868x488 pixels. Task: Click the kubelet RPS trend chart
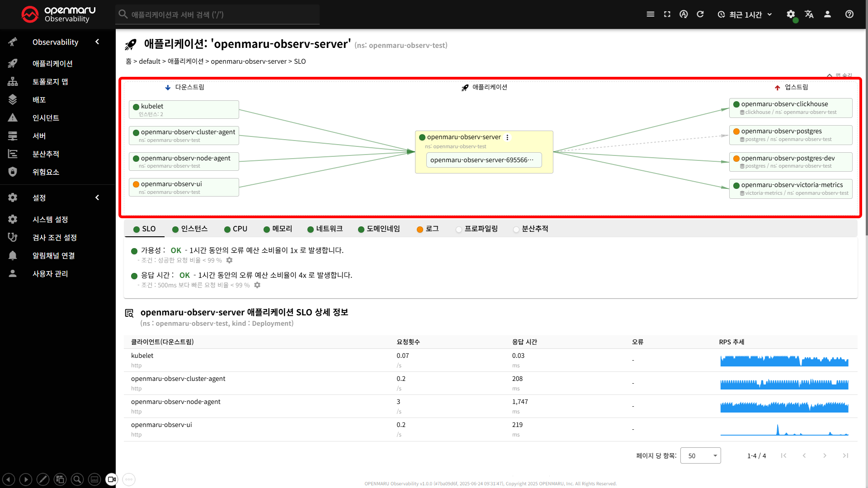784,361
